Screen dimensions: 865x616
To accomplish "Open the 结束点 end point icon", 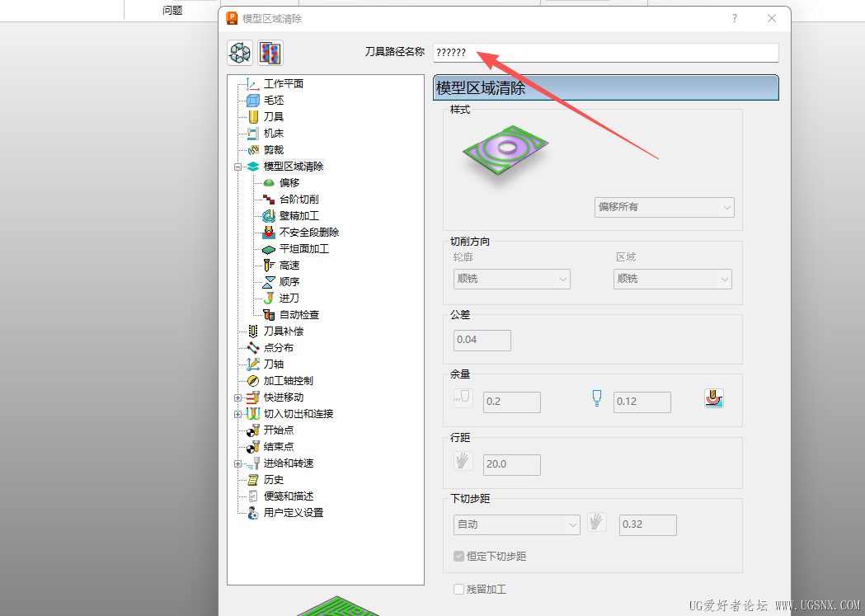I will click(x=252, y=447).
